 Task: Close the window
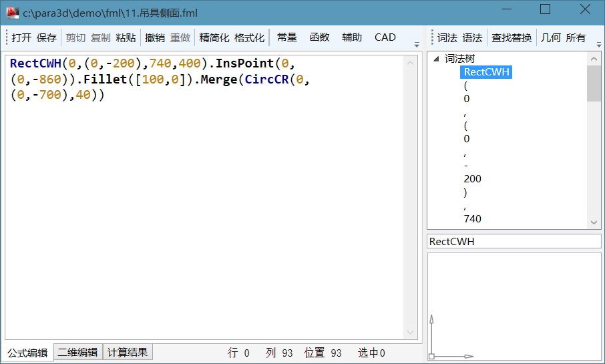point(585,9)
